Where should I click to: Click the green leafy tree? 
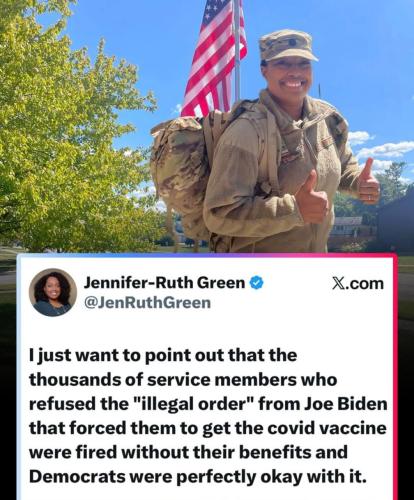pos(72,127)
